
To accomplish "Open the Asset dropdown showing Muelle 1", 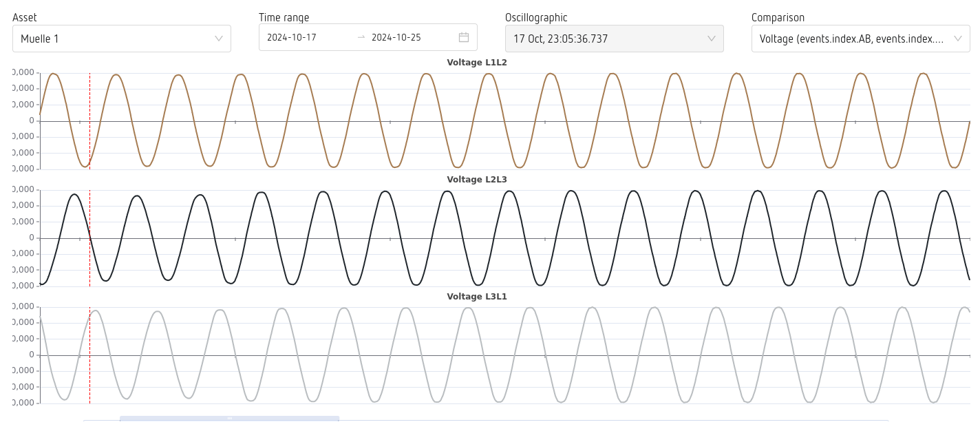I will click(117, 39).
